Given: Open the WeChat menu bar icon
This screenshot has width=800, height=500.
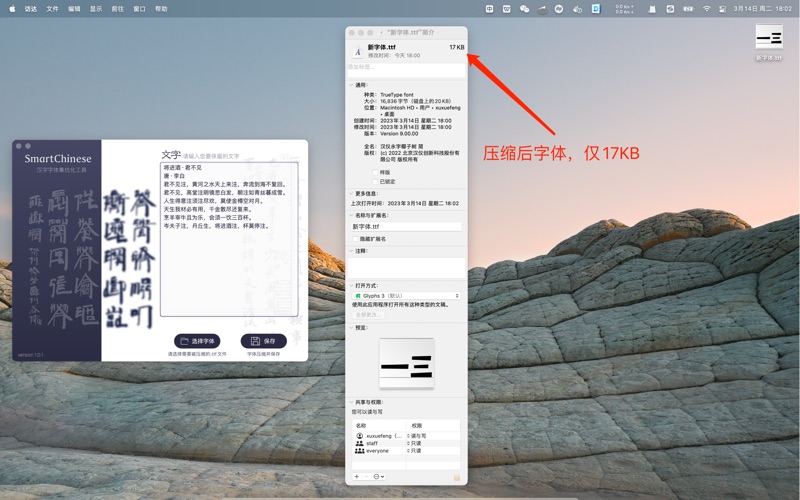Looking at the screenshot, I should click(524, 8).
